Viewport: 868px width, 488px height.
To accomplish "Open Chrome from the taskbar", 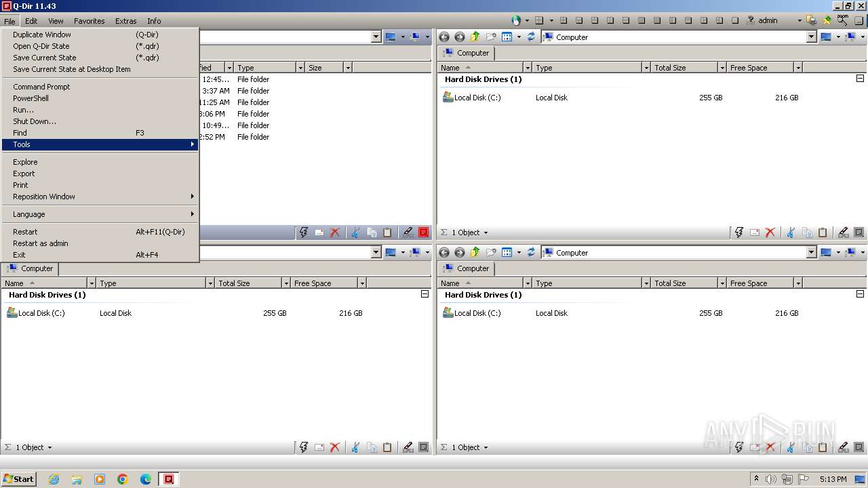I will coord(123,479).
